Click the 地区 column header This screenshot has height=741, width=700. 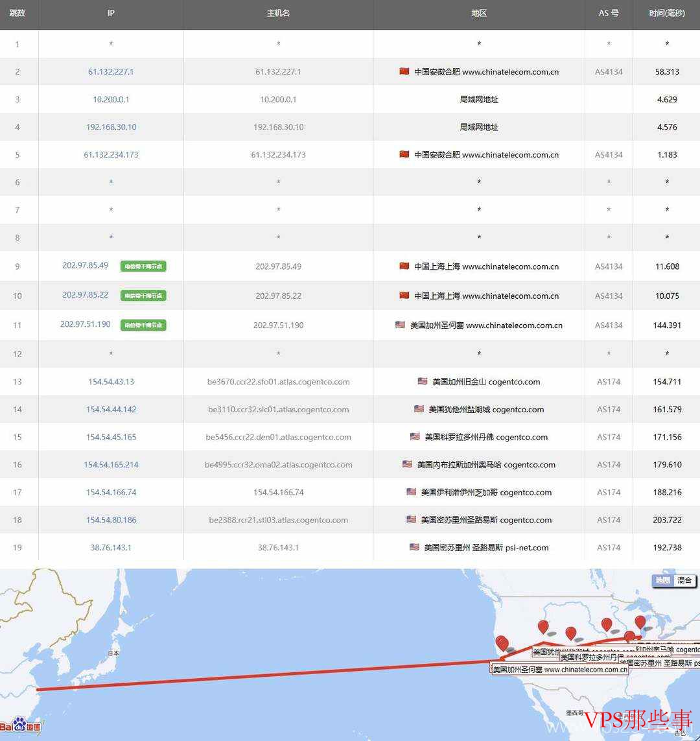[479, 13]
